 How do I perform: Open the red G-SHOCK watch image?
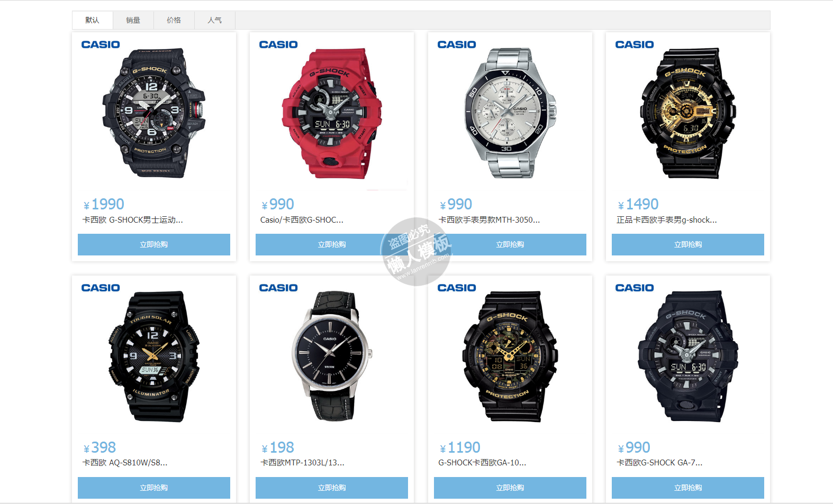pyautogui.click(x=332, y=114)
